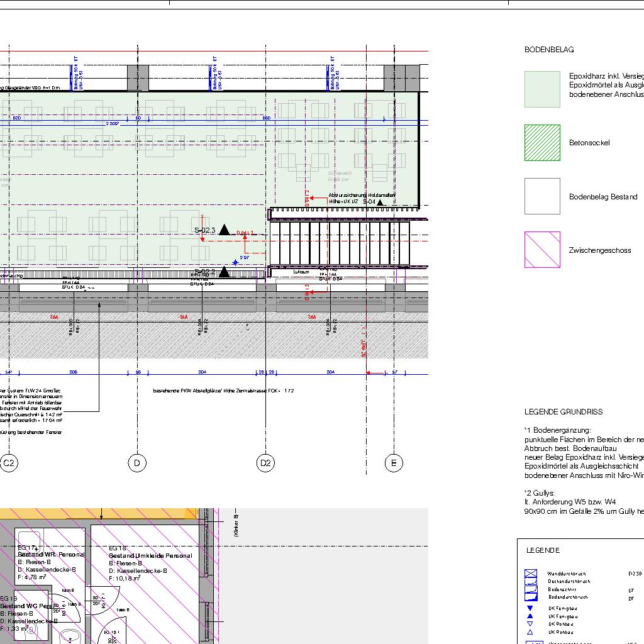Viewport: 644px width, 644px height.
Task: Click the S-04 section marker triangle
Action: click(x=380, y=202)
